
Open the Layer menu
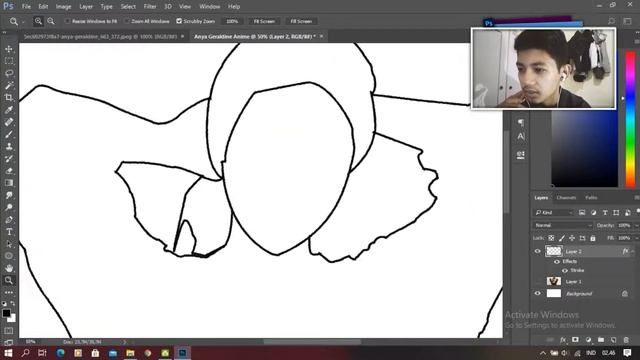coord(86,7)
